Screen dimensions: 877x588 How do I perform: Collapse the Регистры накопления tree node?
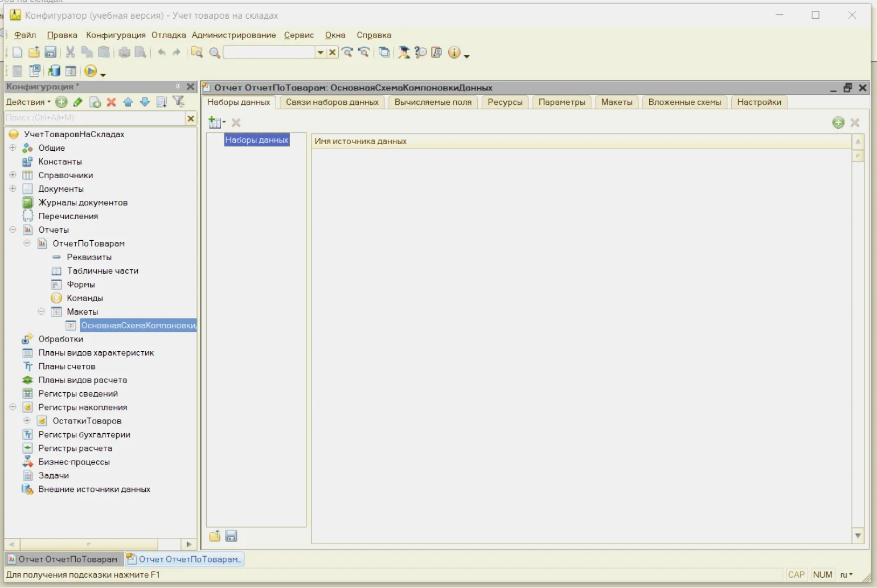click(13, 407)
